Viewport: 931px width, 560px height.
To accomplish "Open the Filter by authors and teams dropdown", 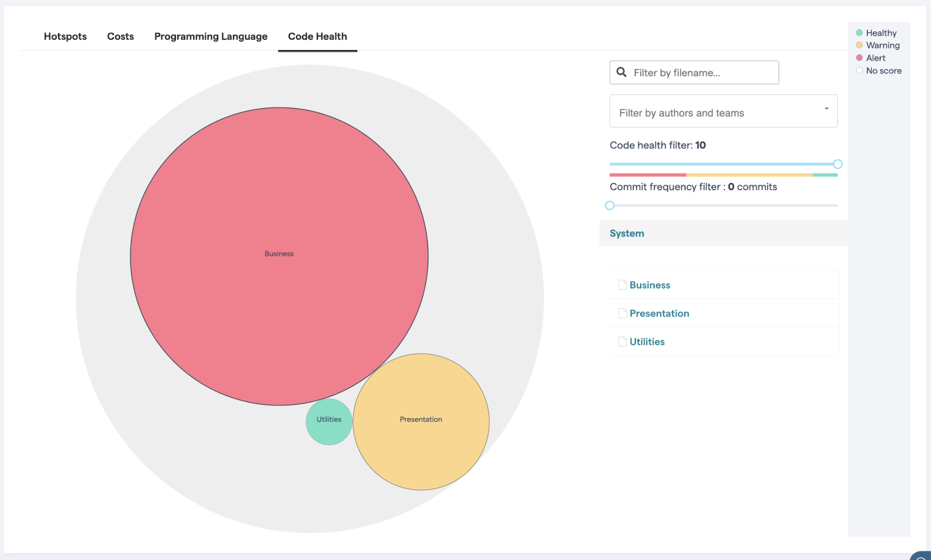I will (x=723, y=111).
